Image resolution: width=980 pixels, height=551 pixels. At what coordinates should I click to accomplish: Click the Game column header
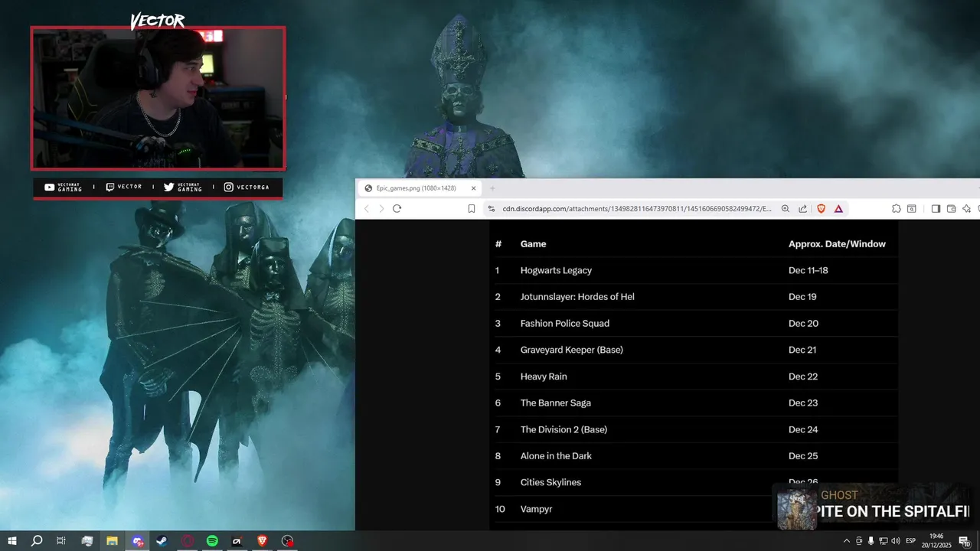click(x=533, y=244)
